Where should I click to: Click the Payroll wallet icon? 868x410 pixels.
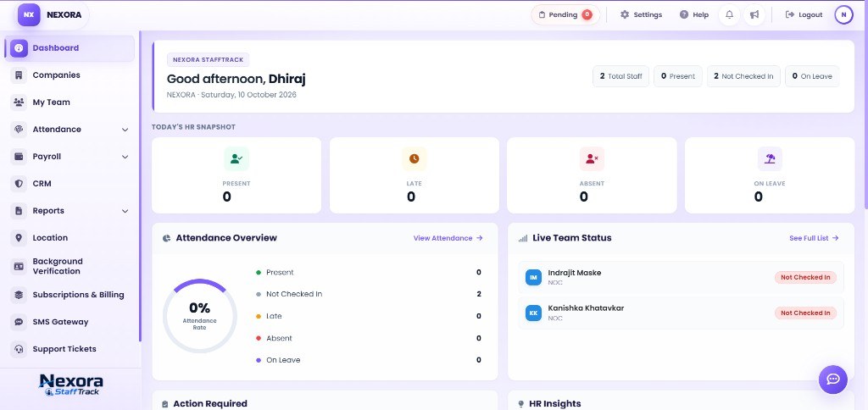(x=19, y=157)
